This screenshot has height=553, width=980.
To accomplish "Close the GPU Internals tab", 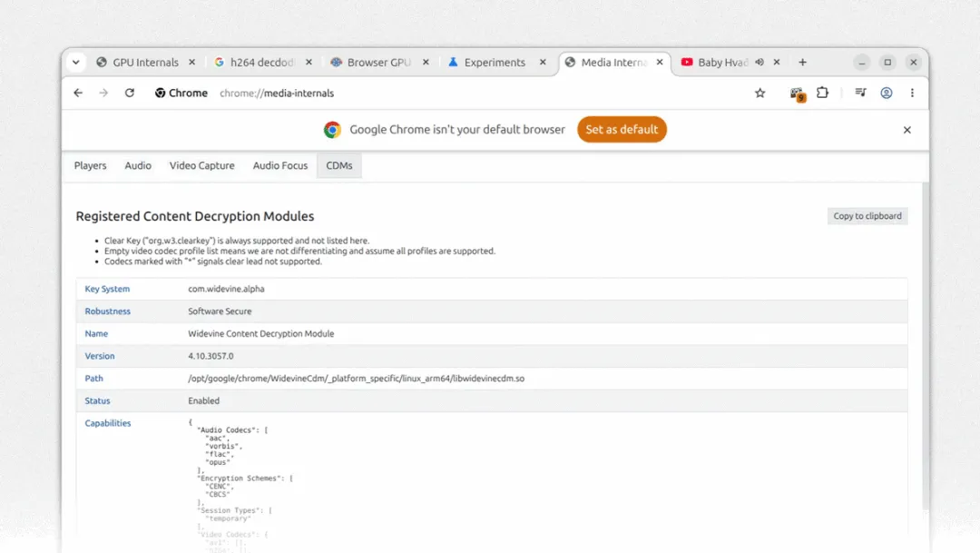I will (x=191, y=63).
